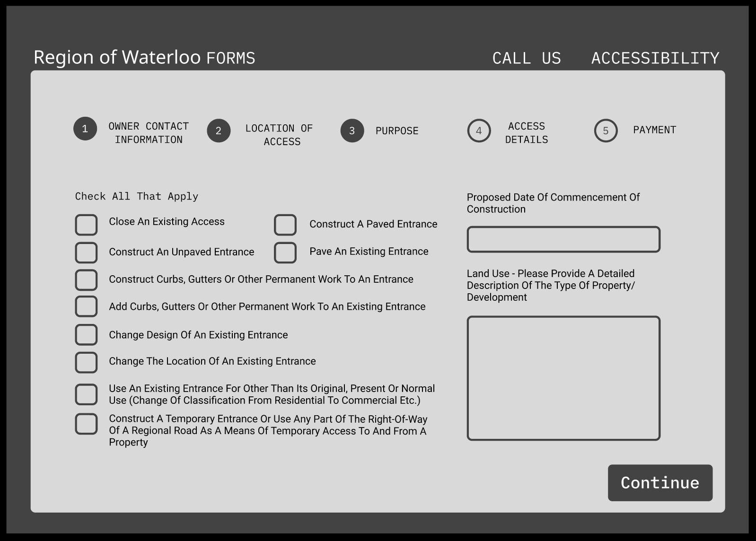Click the step 1 circle icon
Image resolution: width=756 pixels, height=541 pixels.
[x=85, y=129]
